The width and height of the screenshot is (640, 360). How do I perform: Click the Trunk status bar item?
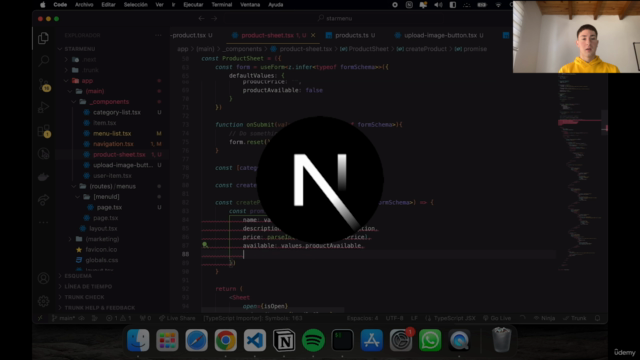(x=575, y=318)
